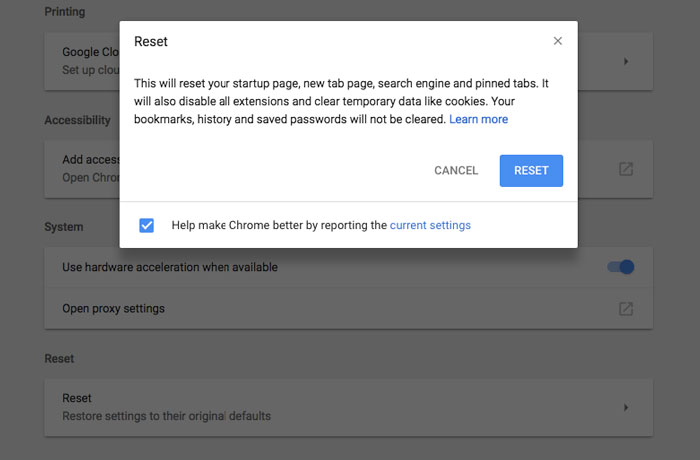Click the blue RESET button
700x460 pixels.
tap(531, 171)
